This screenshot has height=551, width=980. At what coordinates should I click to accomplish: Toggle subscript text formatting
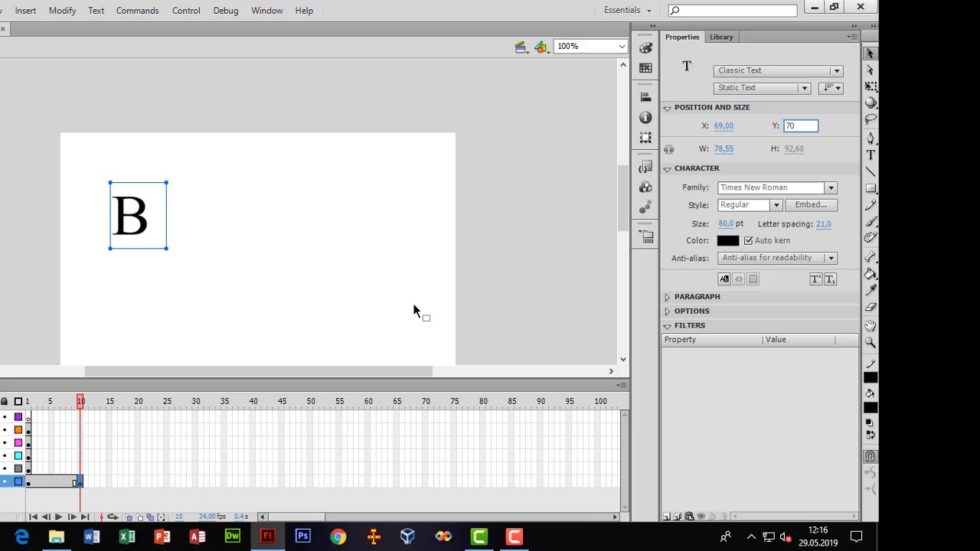830,279
